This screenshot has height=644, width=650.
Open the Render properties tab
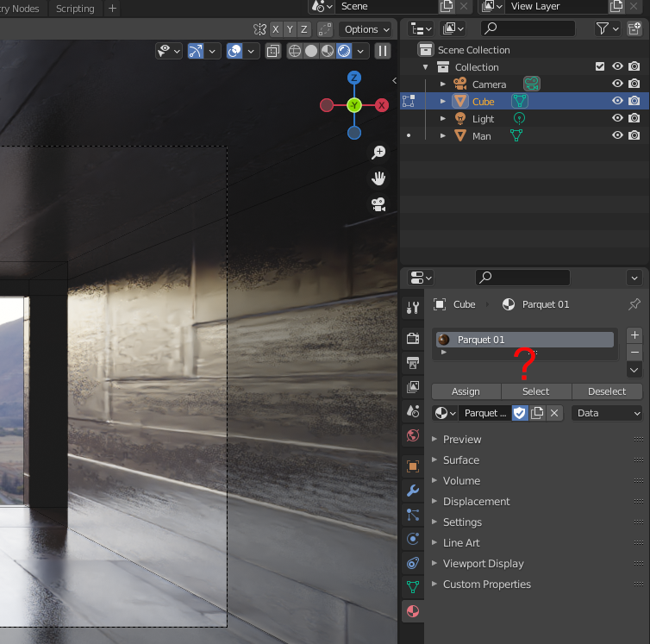click(413, 338)
